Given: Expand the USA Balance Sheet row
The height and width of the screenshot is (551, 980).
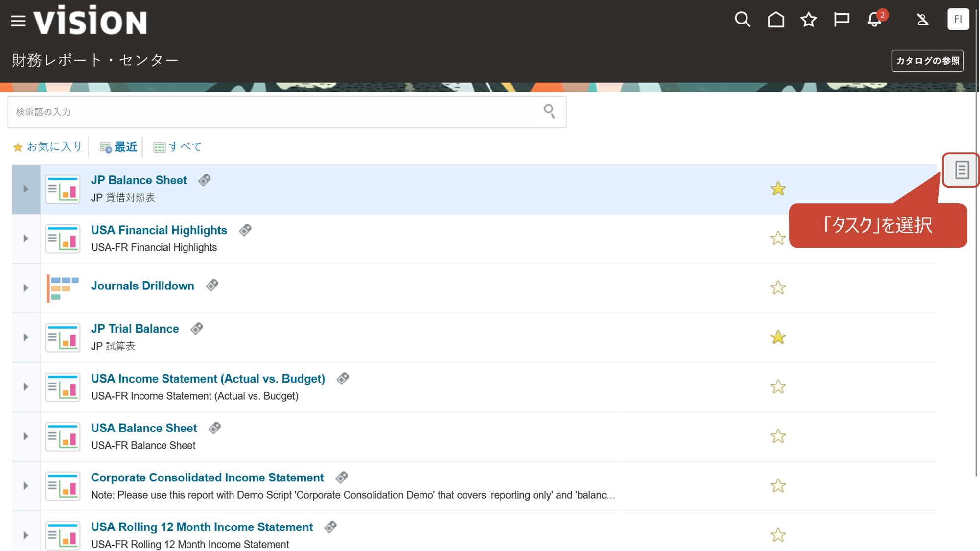Looking at the screenshot, I should click(26, 436).
